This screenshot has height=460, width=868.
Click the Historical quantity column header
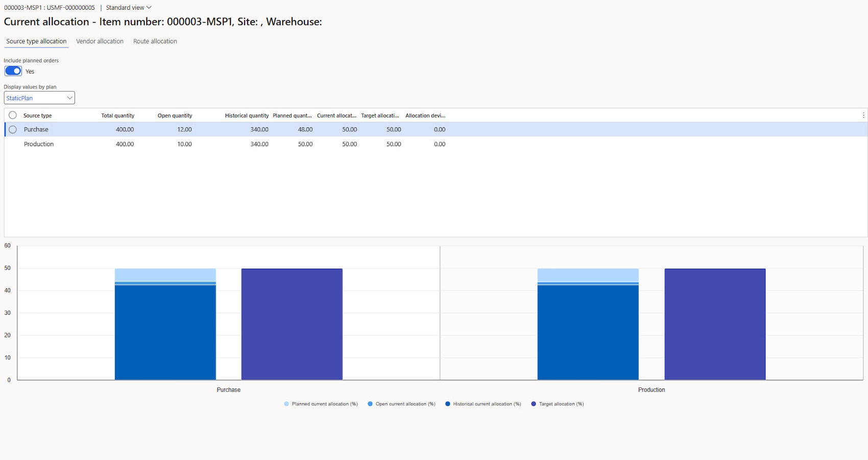247,116
